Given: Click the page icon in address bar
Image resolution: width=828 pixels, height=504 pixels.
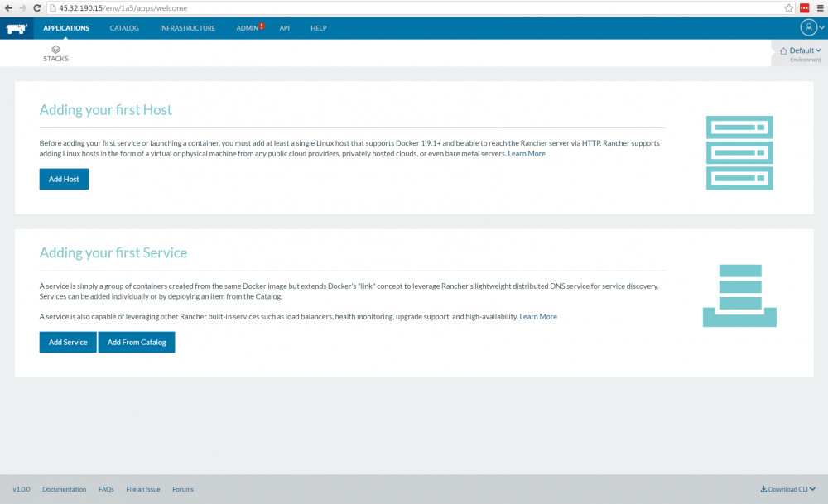Looking at the screenshot, I should [x=53, y=8].
